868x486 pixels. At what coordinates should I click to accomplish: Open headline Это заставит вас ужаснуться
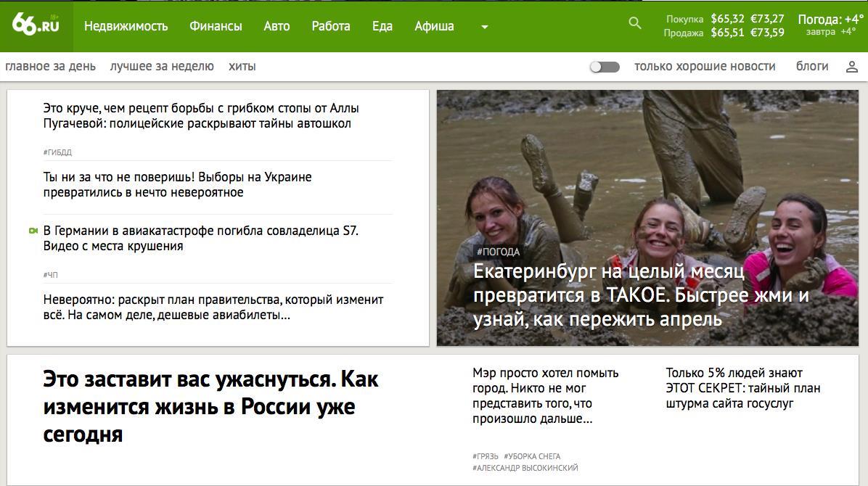point(210,407)
